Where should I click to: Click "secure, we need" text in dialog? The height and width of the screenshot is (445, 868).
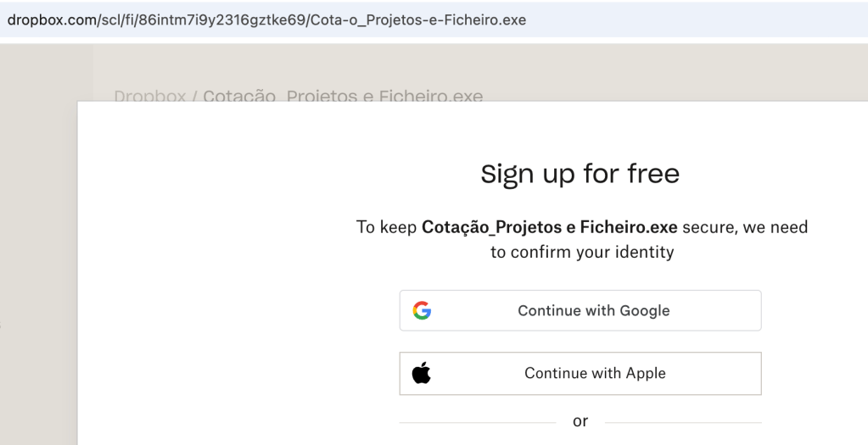(745, 227)
